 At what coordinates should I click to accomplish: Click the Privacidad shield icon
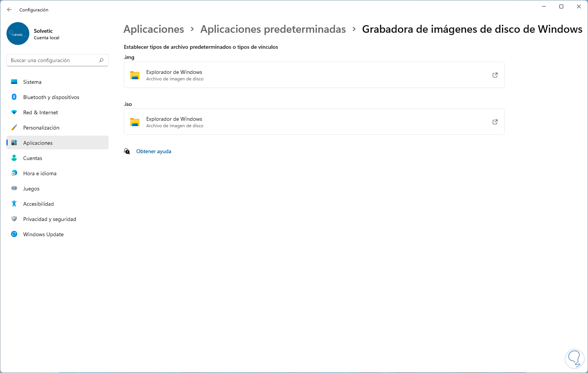pyautogui.click(x=14, y=219)
